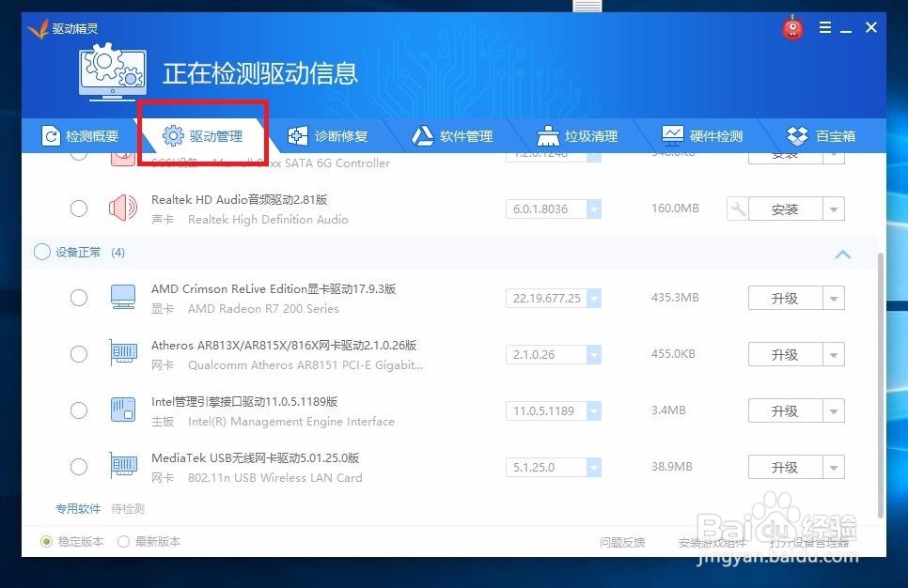This screenshot has height=588, width=908.
Task: Upgrade the MediaTek USB wireless driver
Action: pyautogui.click(x=785, y=467)
